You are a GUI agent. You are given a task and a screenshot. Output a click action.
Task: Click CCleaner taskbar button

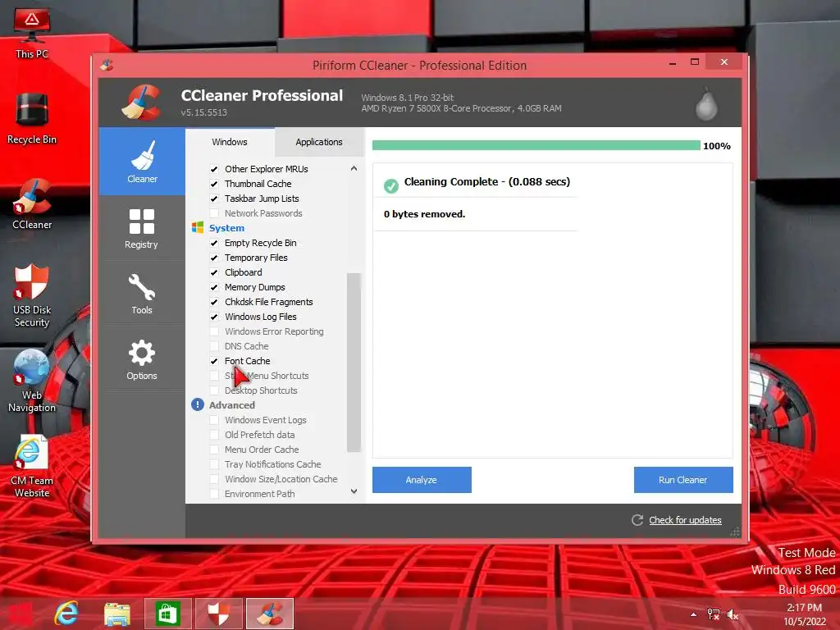(269, 614)
